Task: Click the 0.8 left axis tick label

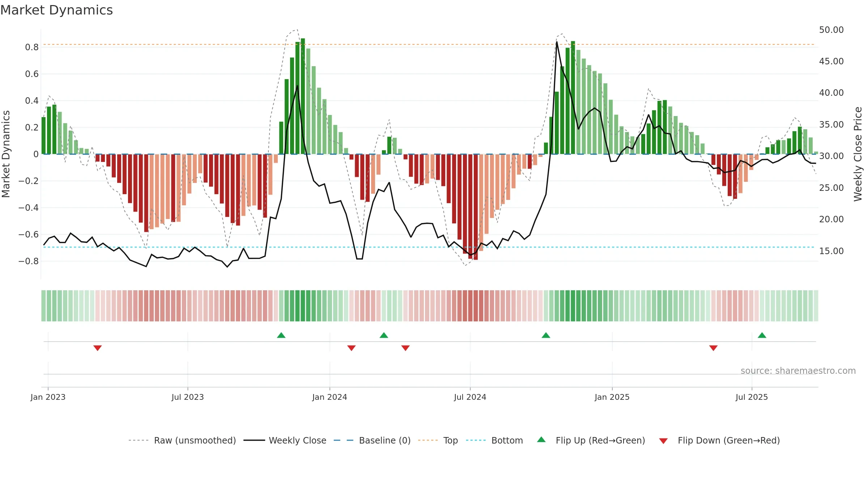Action: coord(32,47)
